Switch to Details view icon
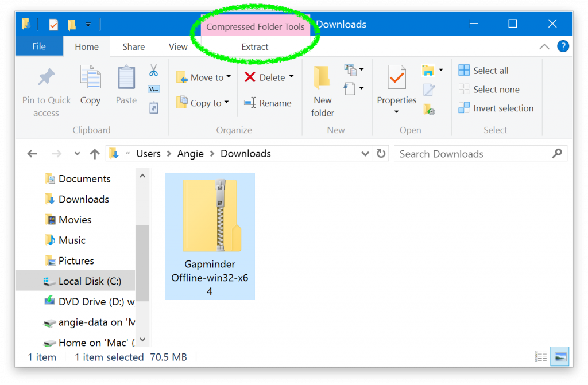The height and width of the screenshot is (385, 588). [541, 356]
